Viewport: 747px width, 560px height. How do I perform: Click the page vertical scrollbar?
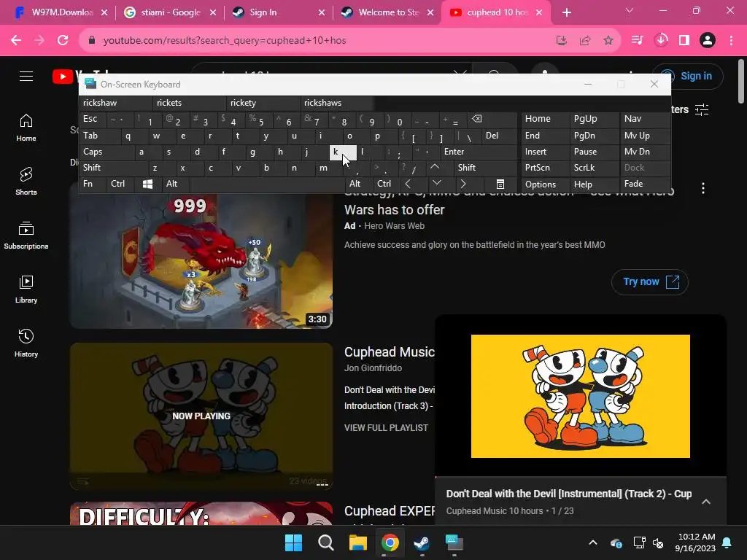741,81
